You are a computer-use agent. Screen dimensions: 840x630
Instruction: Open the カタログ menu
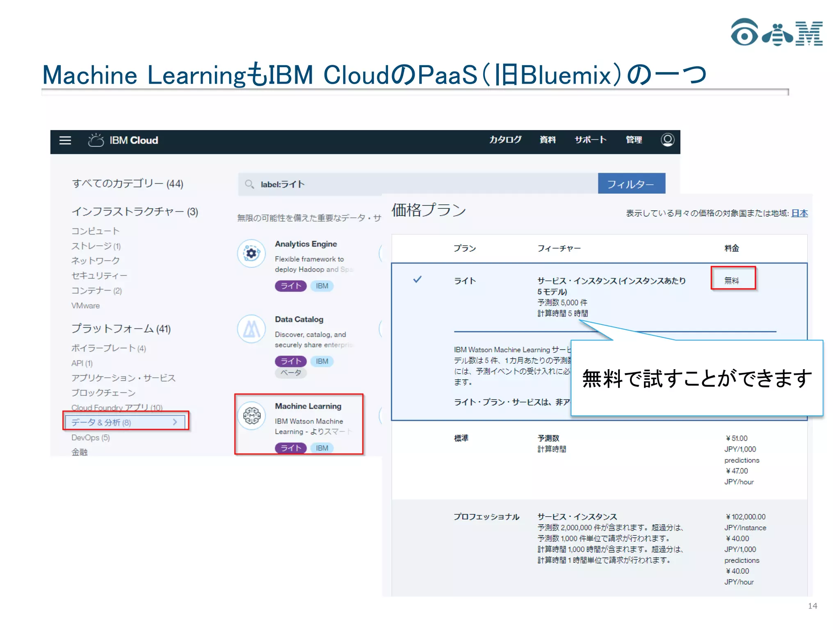coord(505,140)
